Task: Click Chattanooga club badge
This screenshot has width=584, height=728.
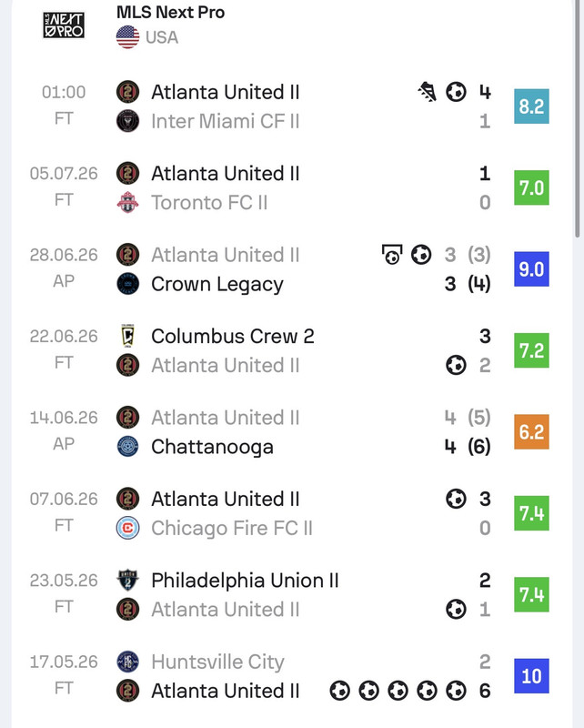Action: (127, 446)
